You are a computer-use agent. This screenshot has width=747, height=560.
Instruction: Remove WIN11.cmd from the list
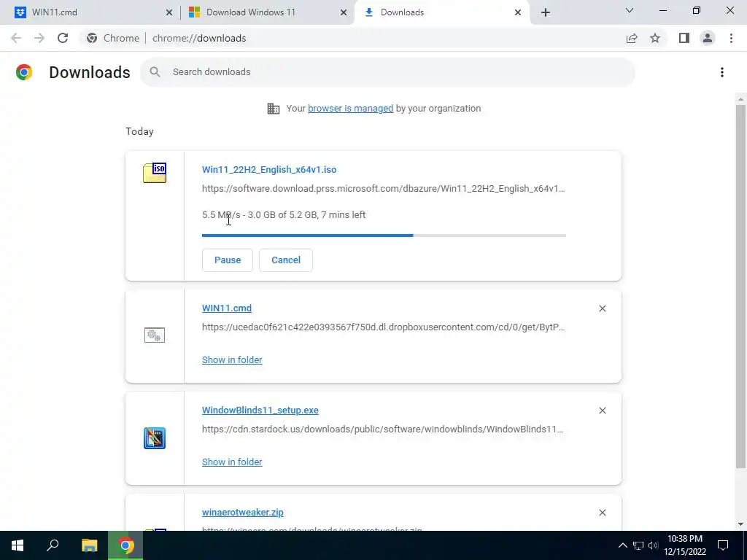[602, 308]
